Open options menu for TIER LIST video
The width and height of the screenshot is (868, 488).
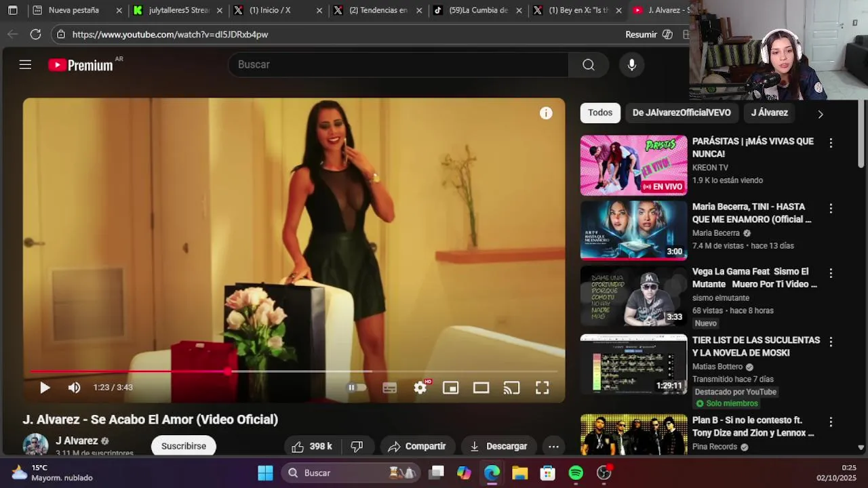coord(831,342)
